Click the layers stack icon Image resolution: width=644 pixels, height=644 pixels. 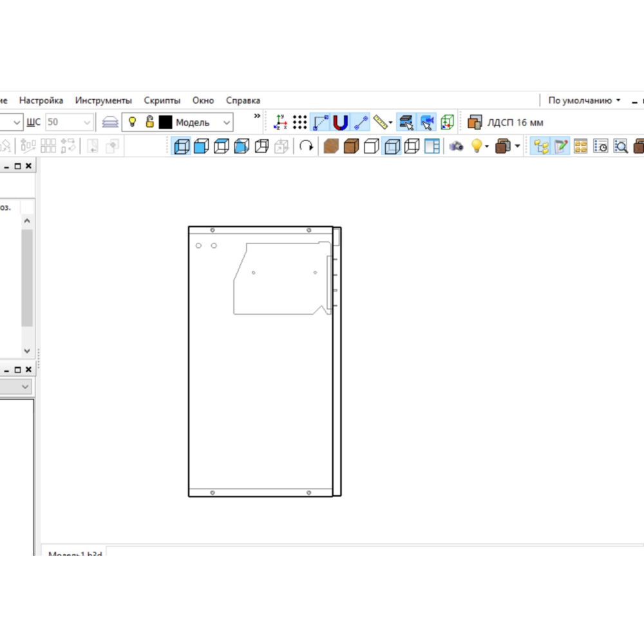click(110, 122)
